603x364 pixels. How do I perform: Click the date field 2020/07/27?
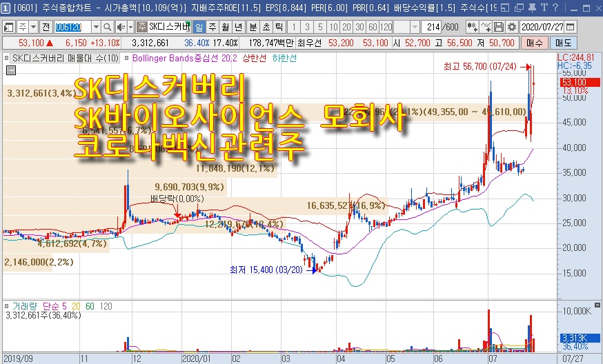pyautogui.click(x=542, y=27)
